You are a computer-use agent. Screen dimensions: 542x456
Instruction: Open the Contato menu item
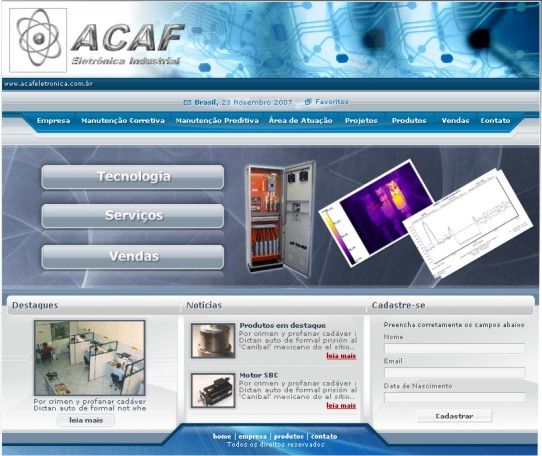[x=495, y=121]
